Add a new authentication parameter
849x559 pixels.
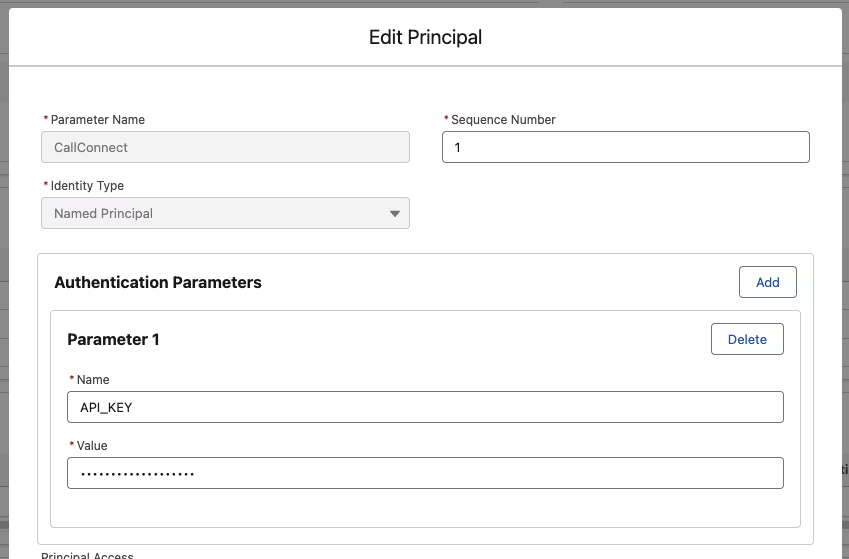point(767,282)
